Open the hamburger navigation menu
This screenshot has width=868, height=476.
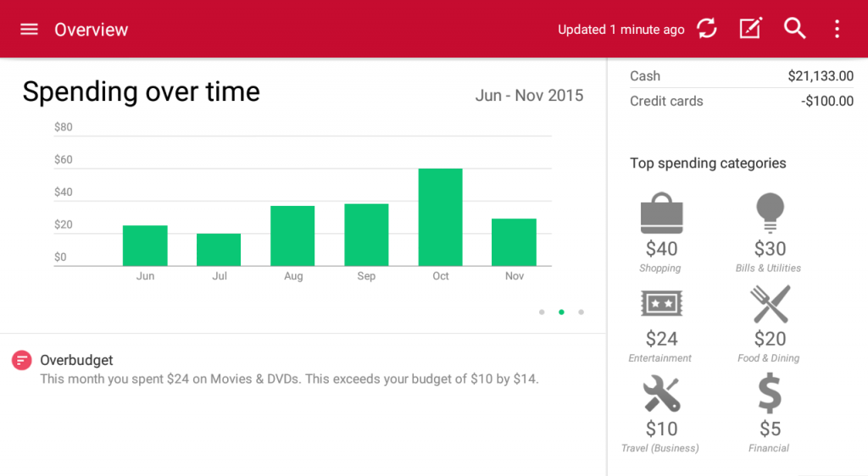click(29, 30)
